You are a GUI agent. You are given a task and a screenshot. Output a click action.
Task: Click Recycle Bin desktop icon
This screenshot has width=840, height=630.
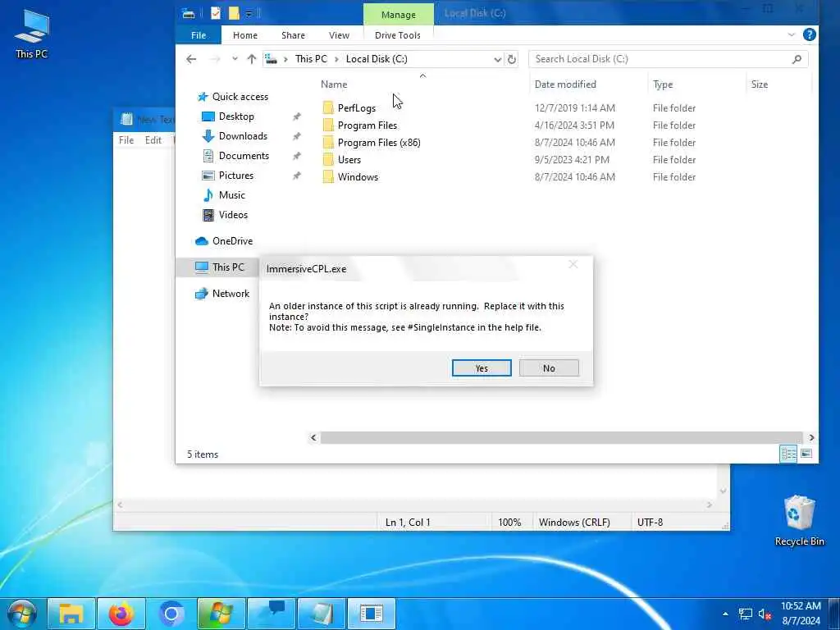[x=799, y=521]
